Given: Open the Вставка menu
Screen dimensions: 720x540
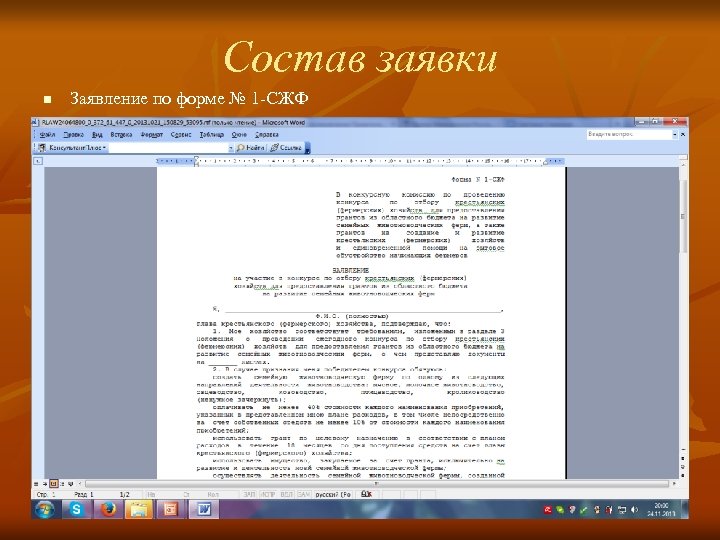Looking at the screenshot, I should tap(121, 135).
